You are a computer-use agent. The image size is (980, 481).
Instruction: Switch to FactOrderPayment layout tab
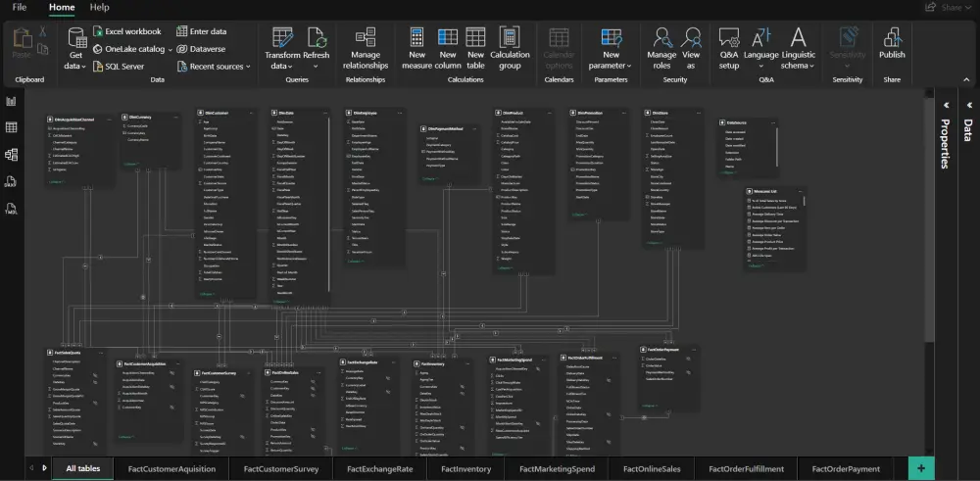pyautogui.click(x=847, y=468)
